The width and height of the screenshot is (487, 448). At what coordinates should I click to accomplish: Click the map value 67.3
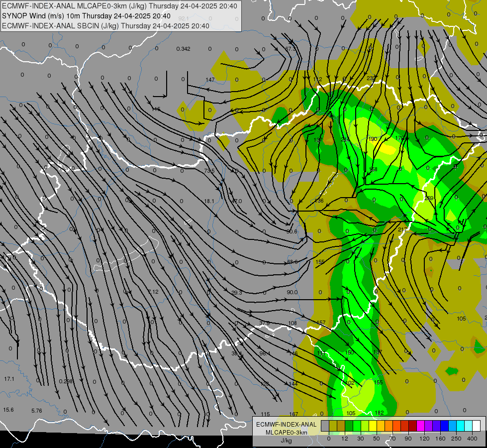(291, 49)
